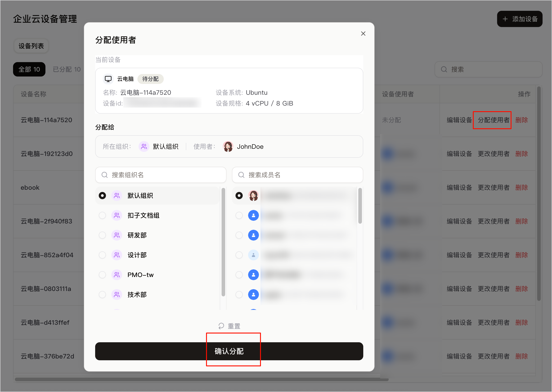Select the 技术部 organization radio button
Viewport: 552px width, 392px height.
(102, 295)
